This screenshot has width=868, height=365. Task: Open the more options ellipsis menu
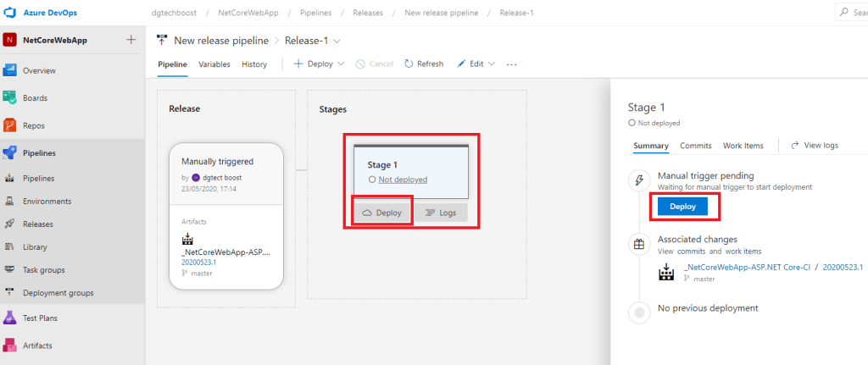point(511,64)
